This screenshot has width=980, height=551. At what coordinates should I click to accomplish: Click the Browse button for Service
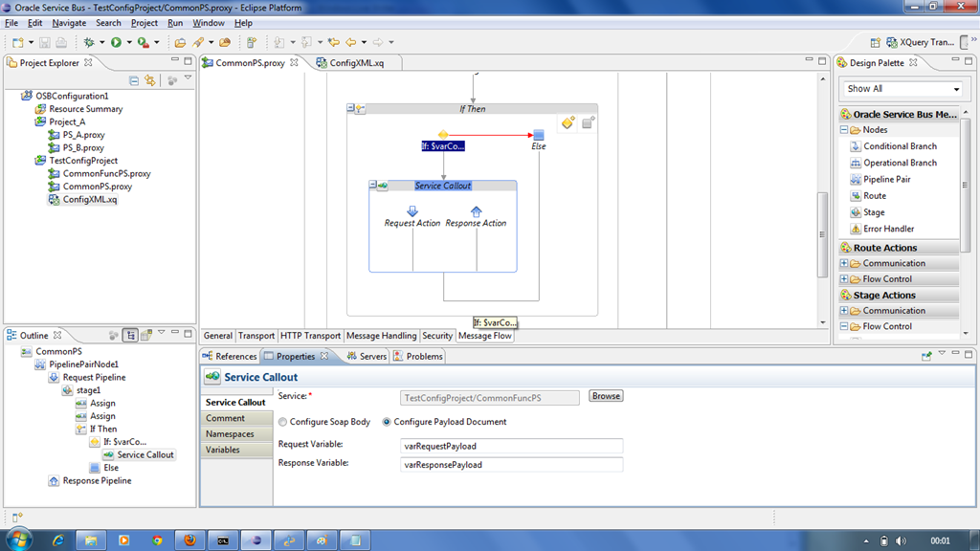pyautogui.click(x=605, y=396)
